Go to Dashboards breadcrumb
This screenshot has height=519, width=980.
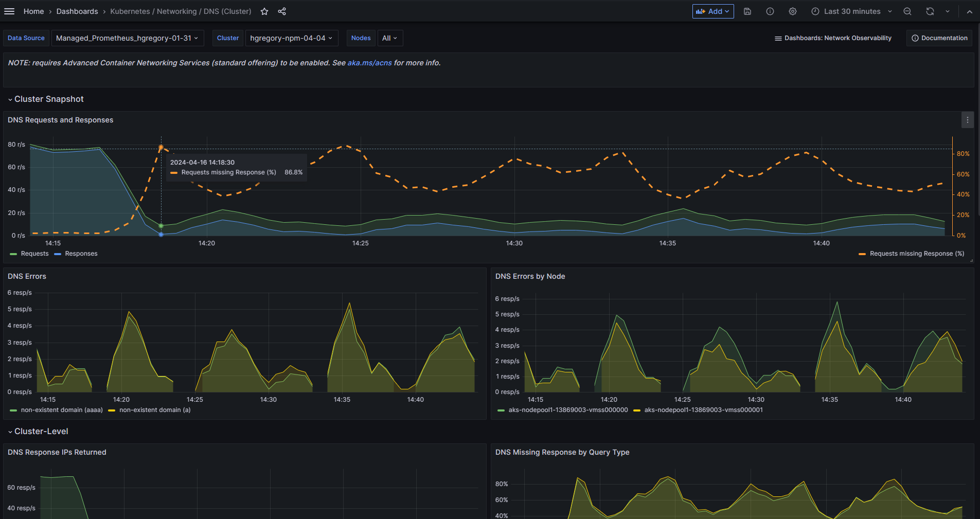77,11
